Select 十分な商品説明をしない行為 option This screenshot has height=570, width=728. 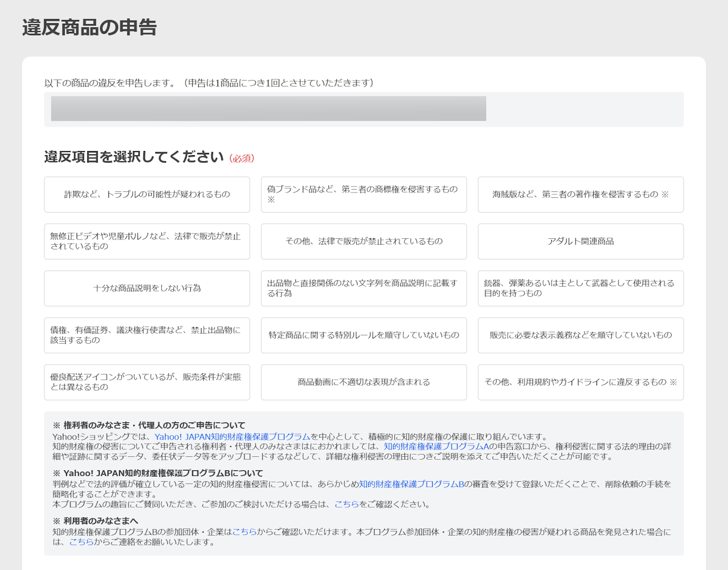point(147,288)
